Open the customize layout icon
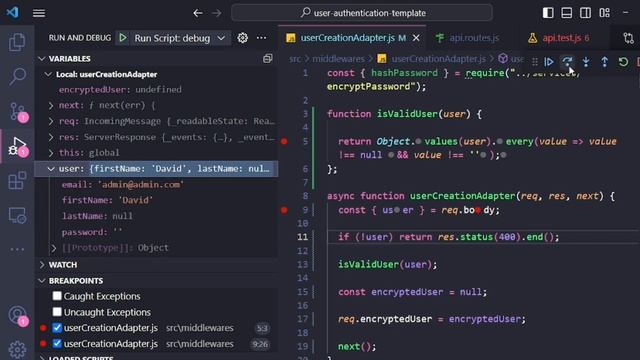Image resolution: width=640 pixels, height=360 pixels. pyautogui.click(x=604, y=13)
